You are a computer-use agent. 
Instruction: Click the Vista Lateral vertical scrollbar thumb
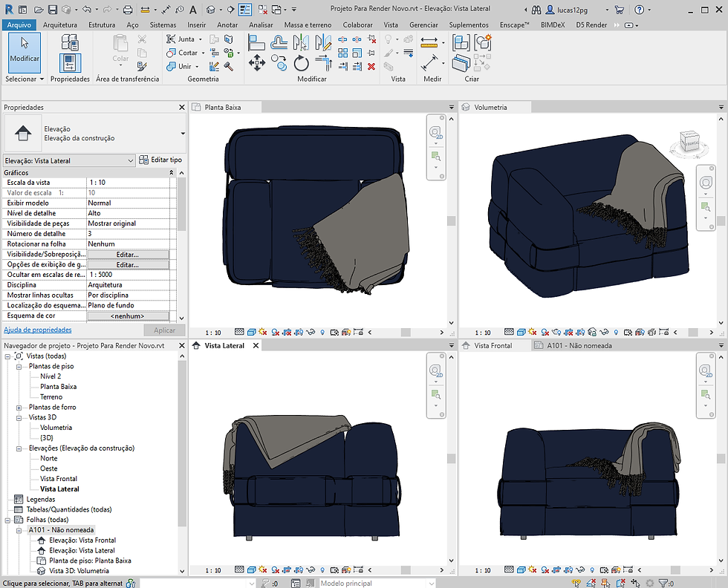(452, 459)
